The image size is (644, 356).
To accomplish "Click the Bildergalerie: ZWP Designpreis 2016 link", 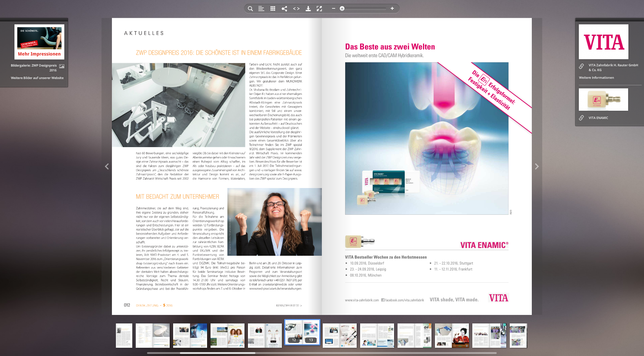I will pyautogui.click(x=34, y=68).
